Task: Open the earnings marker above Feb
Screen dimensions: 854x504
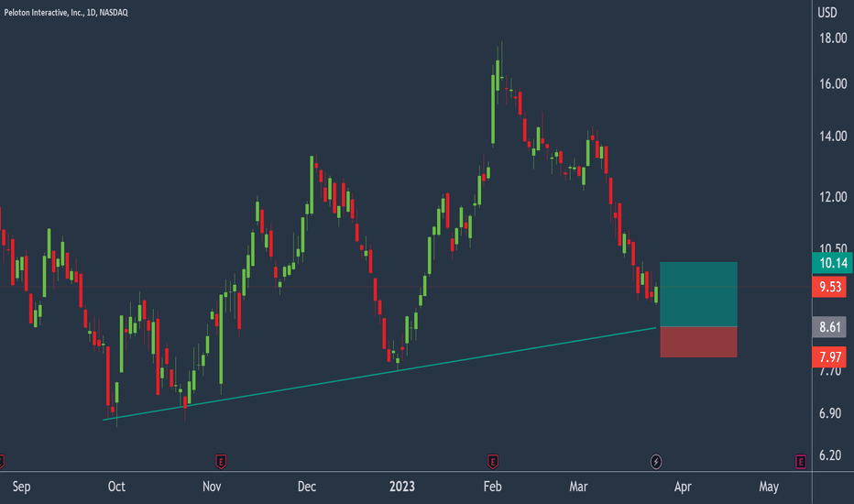Action: [492, 462]
